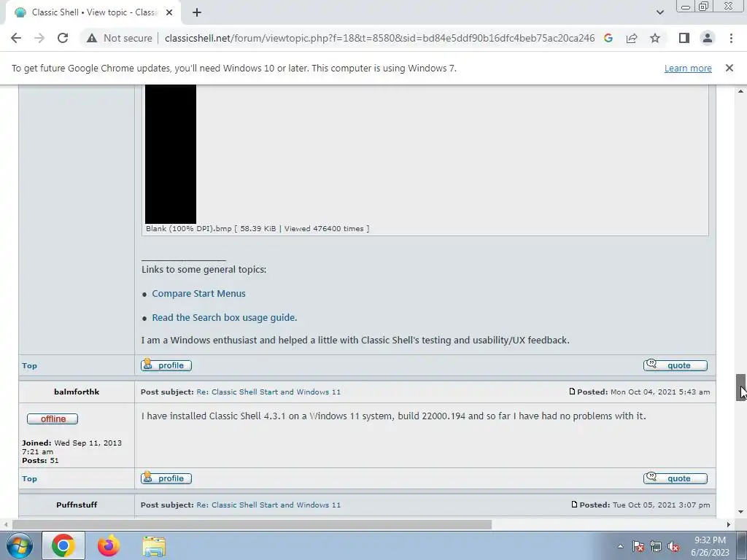
Task: Open Puffnstuff's post subject link
Action: click(268, 505)
